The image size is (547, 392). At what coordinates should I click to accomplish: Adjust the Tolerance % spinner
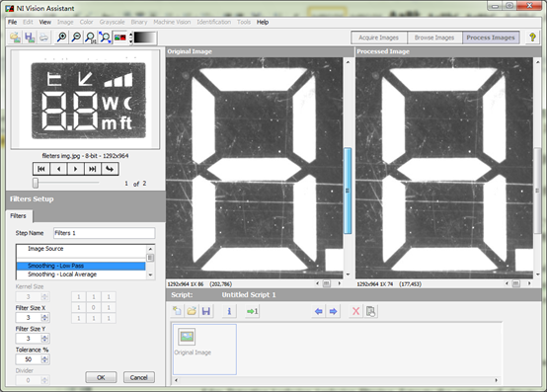44,359
